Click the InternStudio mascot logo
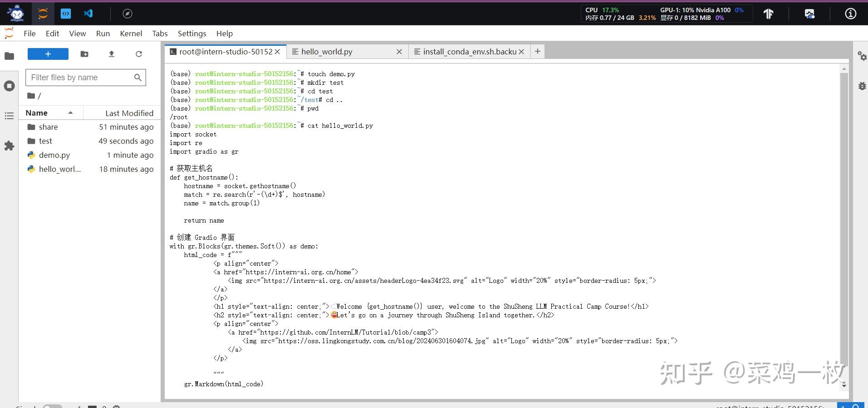 tap(17, 13)
